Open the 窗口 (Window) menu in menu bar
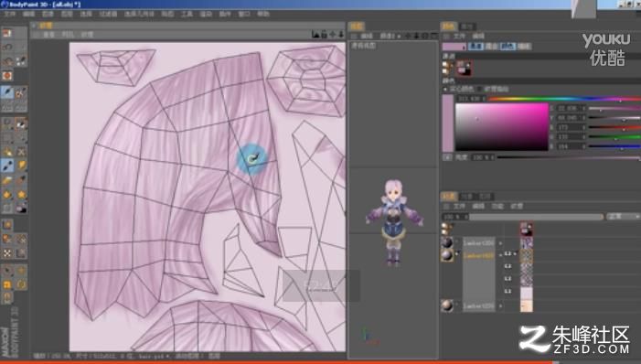This screenshot has height=364, width=641. [244, 14]
